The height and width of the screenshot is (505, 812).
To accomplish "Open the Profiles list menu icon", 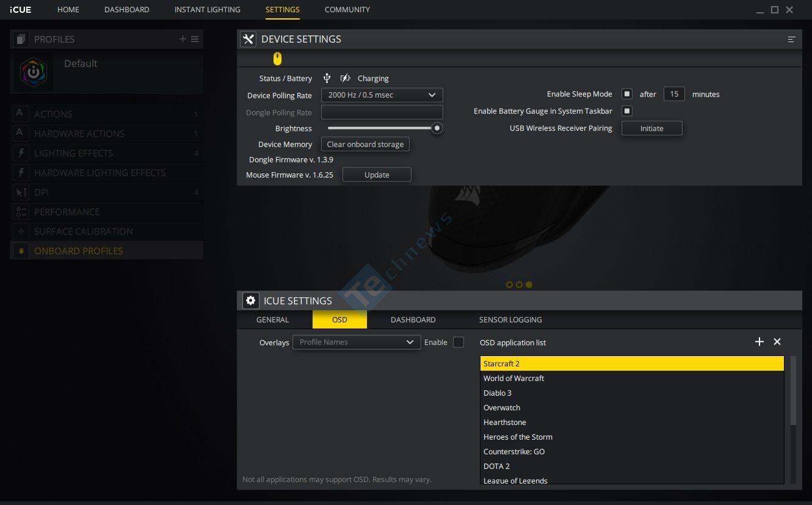I will pos(195,39).
